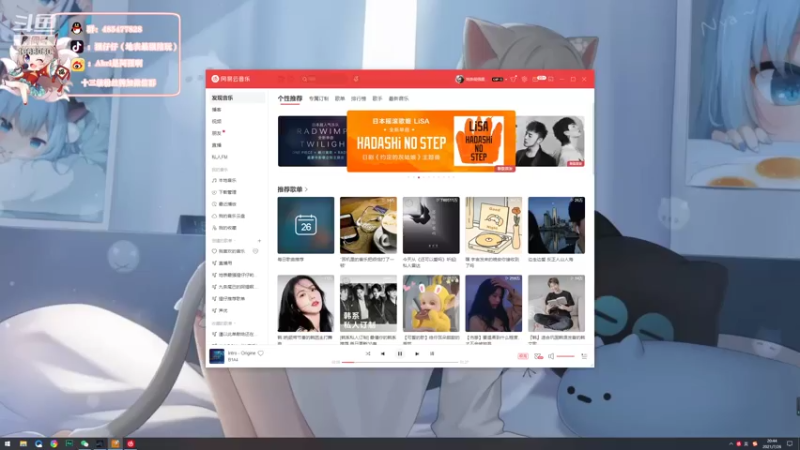Like the song Intro - Origine with heart
This screenshot has width=800, height=450.
[x=261, y=353]
